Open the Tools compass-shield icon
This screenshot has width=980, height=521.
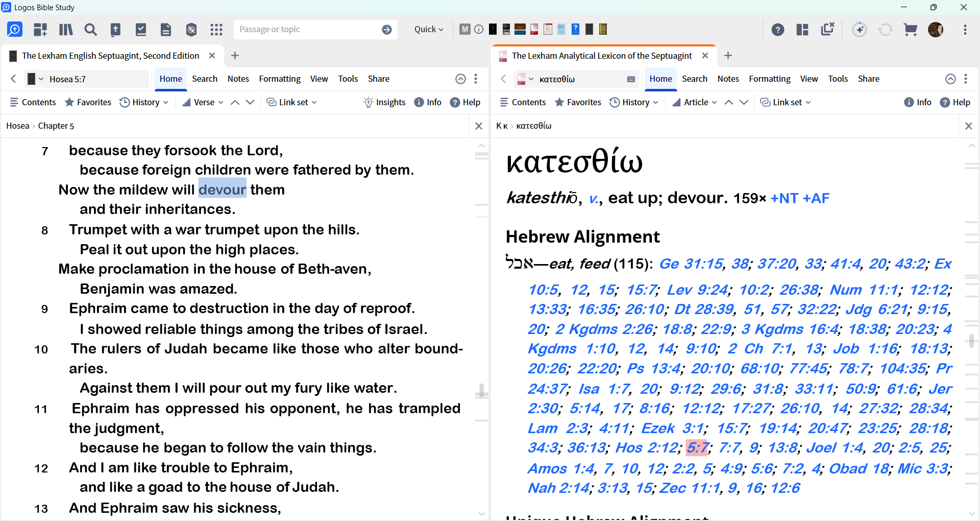click(x=191, y=30)
